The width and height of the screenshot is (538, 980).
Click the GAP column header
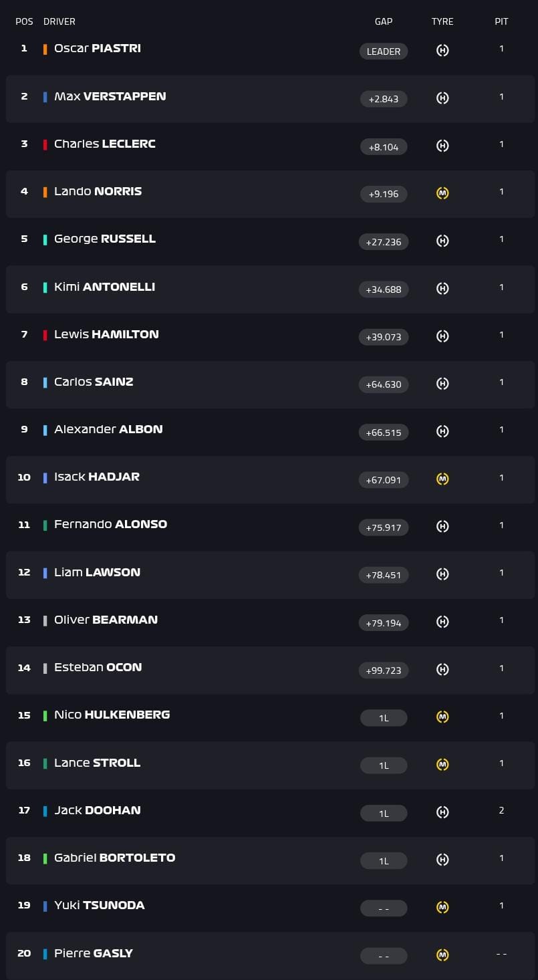(384, 21)
